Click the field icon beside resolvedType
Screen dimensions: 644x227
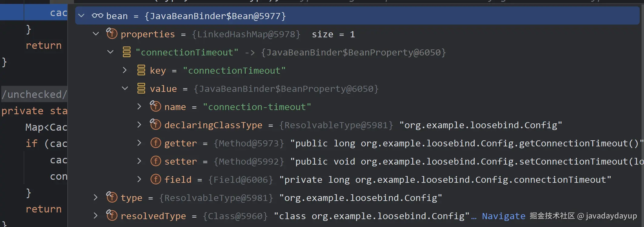tap(112, 215)
